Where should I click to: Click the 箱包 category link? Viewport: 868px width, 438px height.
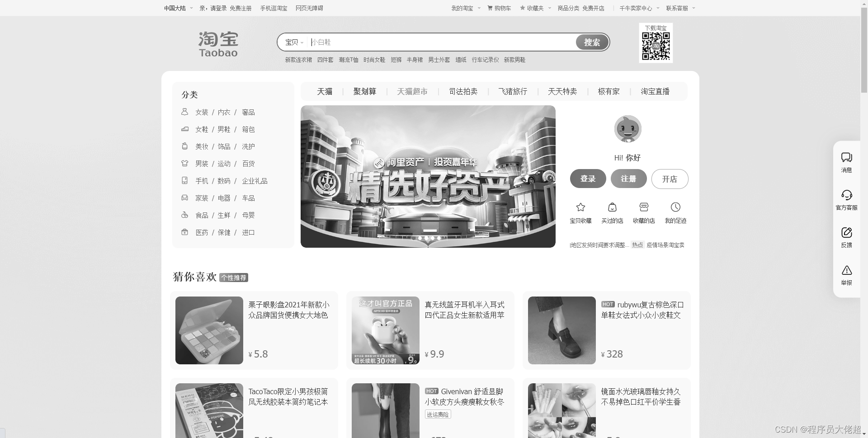pyautogui.click(x=248, y=129)
